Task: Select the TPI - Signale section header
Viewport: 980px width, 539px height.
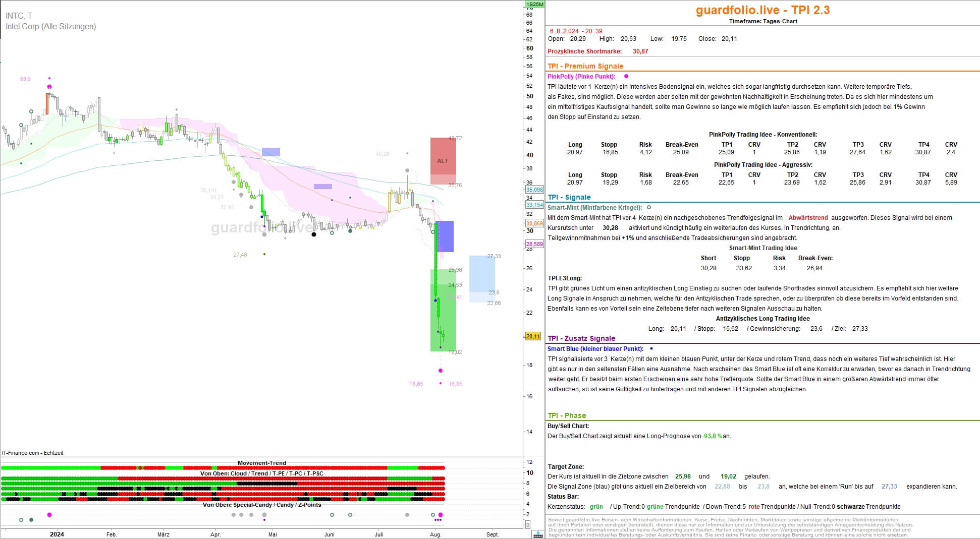Action: click(569, 197)
